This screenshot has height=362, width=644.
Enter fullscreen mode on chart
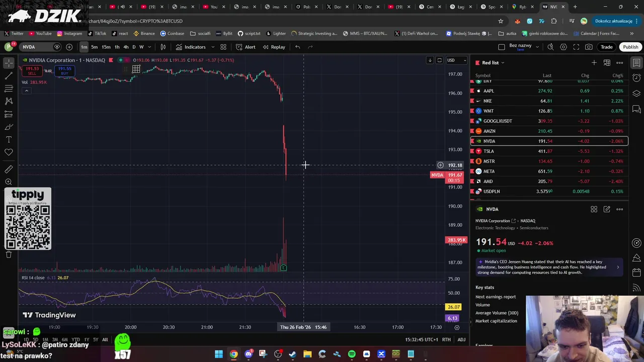(576, 47)
